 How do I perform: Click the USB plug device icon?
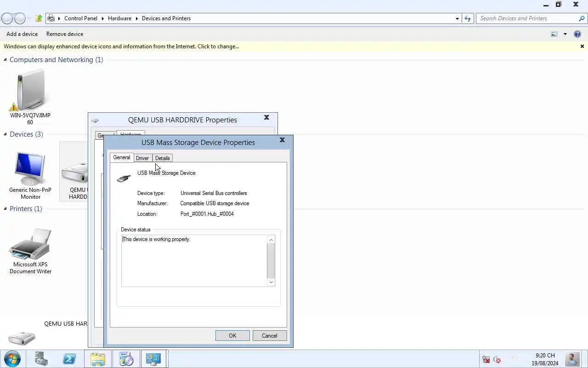124,178
